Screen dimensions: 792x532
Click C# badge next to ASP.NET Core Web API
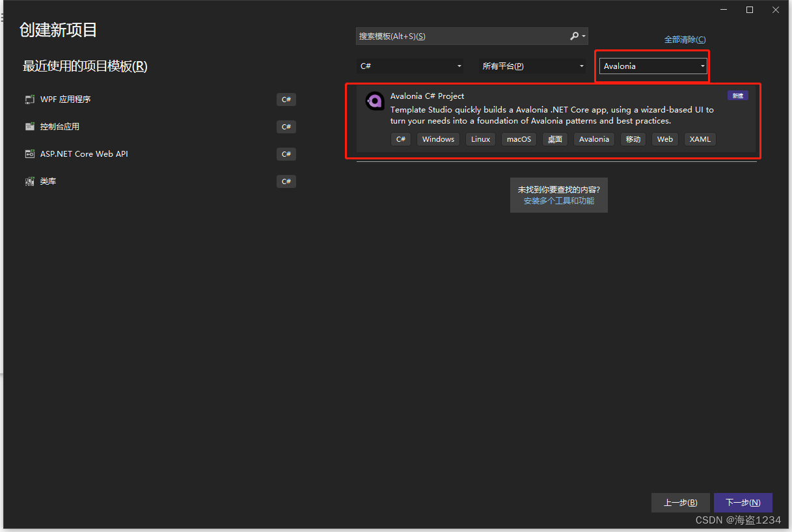coord(286,154)
